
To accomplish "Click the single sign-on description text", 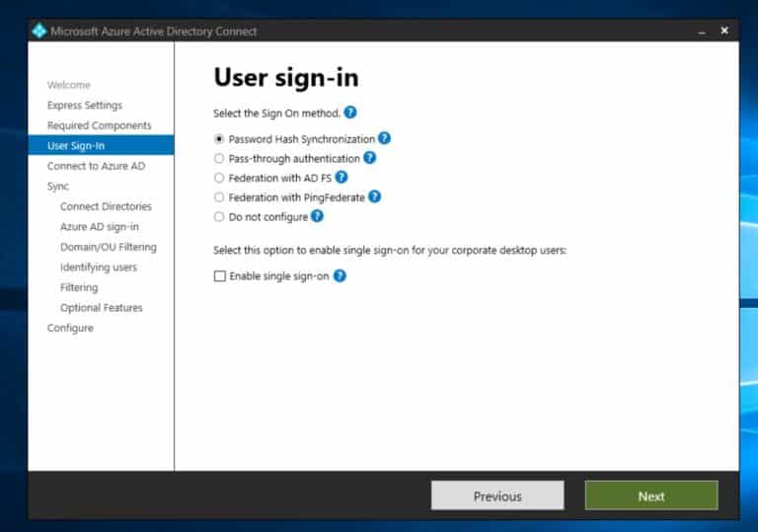I will (x=390, y=250).
